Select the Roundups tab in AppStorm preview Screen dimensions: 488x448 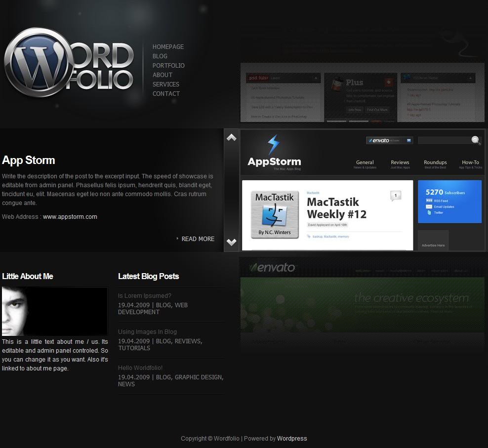point(435,164)
